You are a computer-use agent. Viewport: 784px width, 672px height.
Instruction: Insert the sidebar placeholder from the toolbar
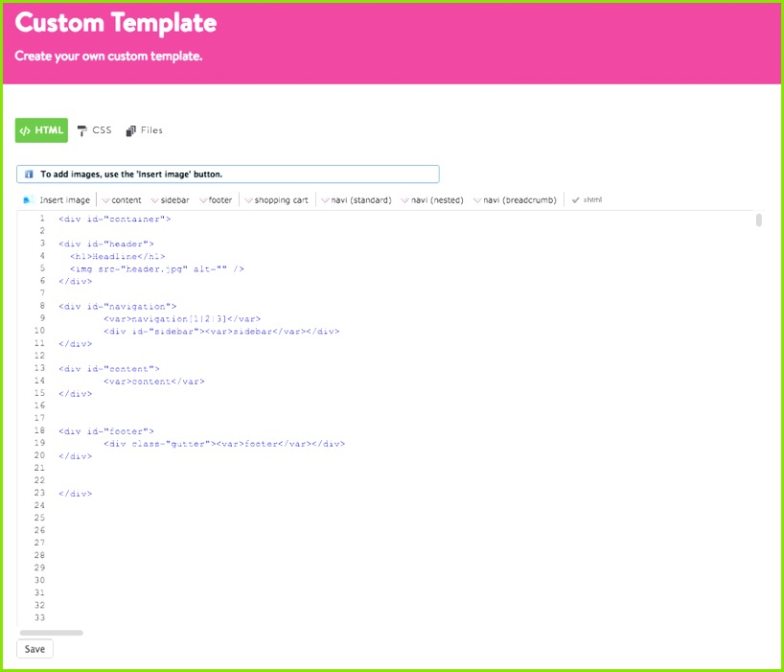(170, 200)
